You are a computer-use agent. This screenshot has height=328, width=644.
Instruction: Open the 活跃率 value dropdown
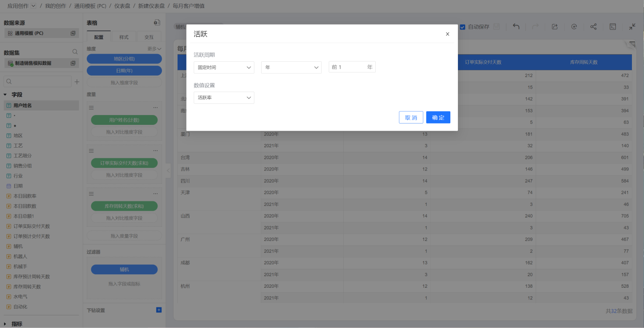(x=224, y=98)
